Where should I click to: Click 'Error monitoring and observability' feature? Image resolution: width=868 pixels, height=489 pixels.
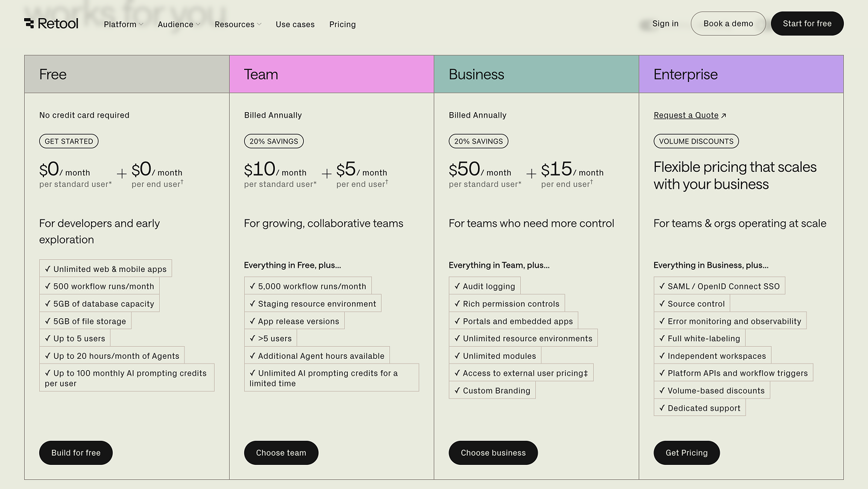pos(730,321)
